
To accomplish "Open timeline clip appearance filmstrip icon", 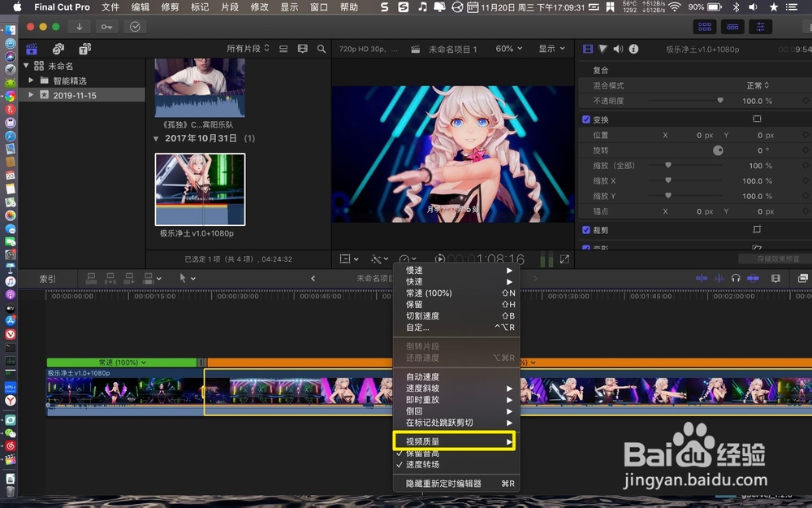I will 775,278.
